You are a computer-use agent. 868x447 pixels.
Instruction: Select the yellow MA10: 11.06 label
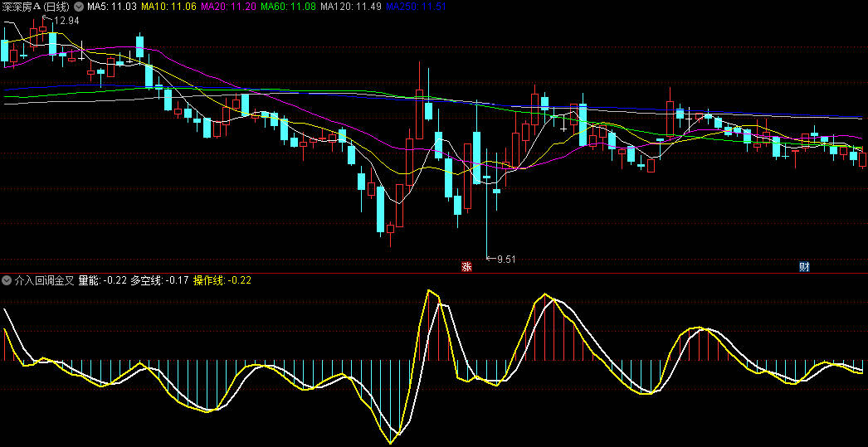pyautogui.click(x=168, y=7)
